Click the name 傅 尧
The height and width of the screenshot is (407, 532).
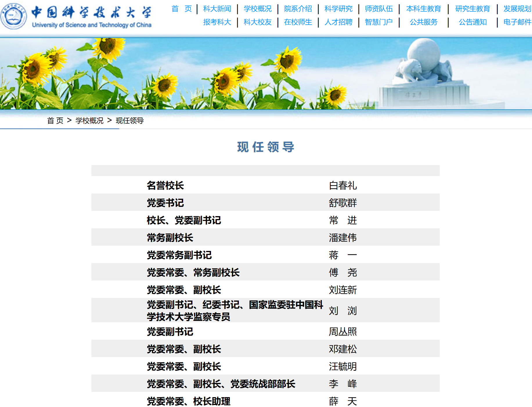[x=343, y=272]
